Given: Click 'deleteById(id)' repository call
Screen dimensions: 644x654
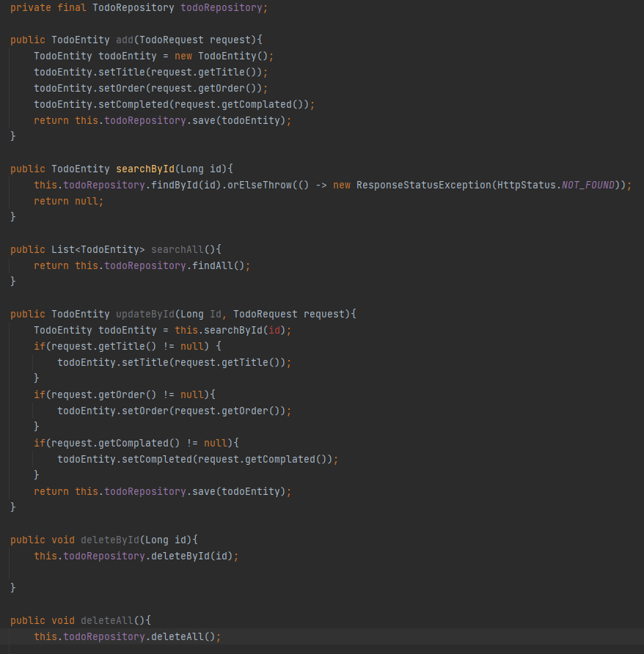Looking at the screenshot, I should pos(192,556).
